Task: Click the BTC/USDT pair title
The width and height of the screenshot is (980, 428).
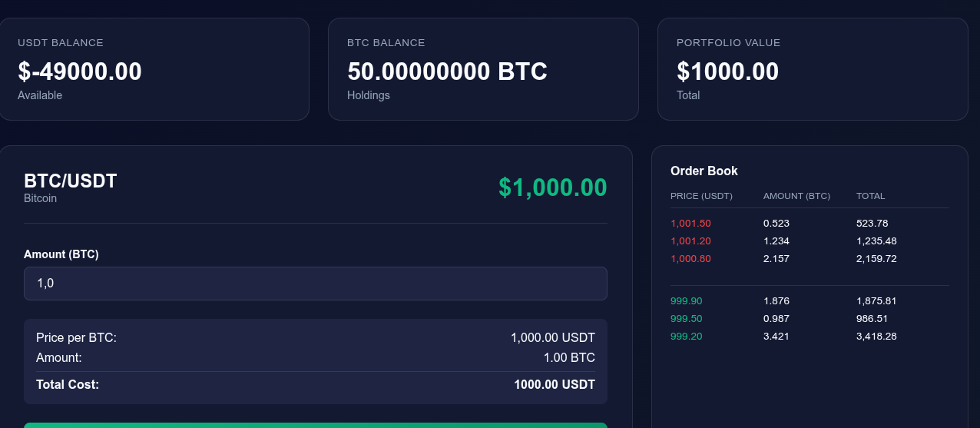Action: tap(71, 181)
